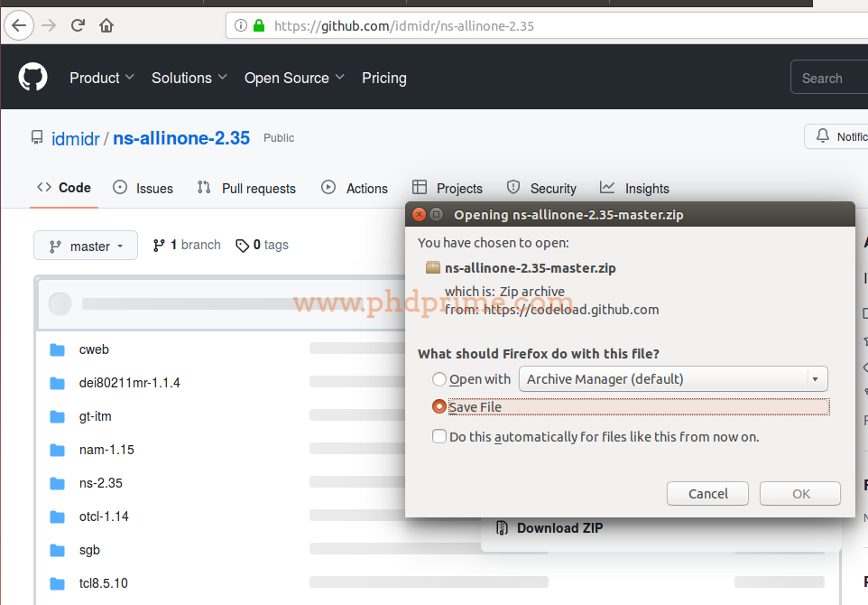Open the Projects tab
868x605 pixels.
448,189
